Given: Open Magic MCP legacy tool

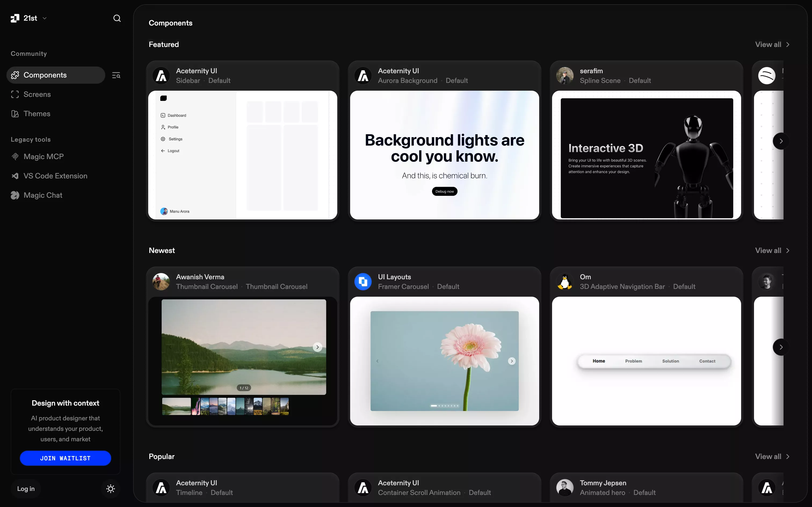Looking at the screenshot, I should click(x=43, y=157).
